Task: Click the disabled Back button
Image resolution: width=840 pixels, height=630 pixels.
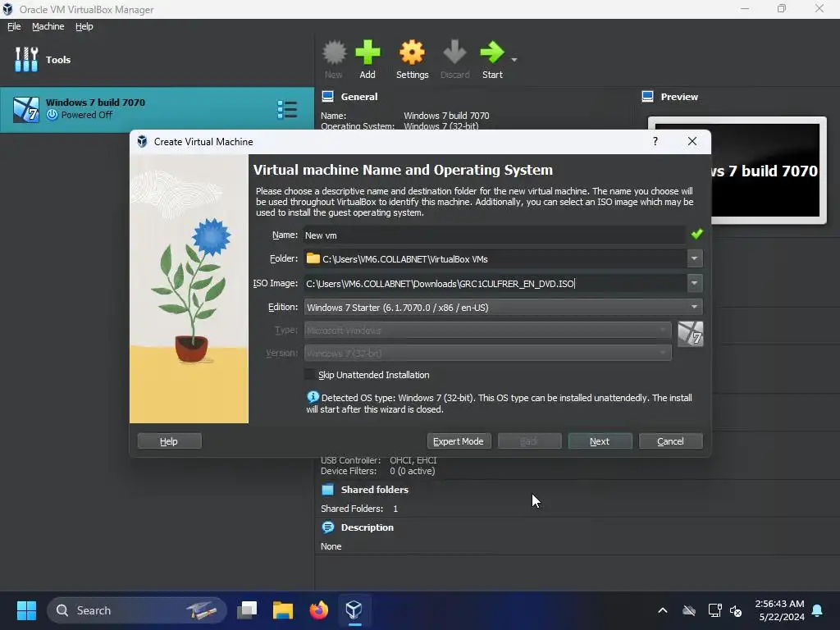Action: click(529, 441)
